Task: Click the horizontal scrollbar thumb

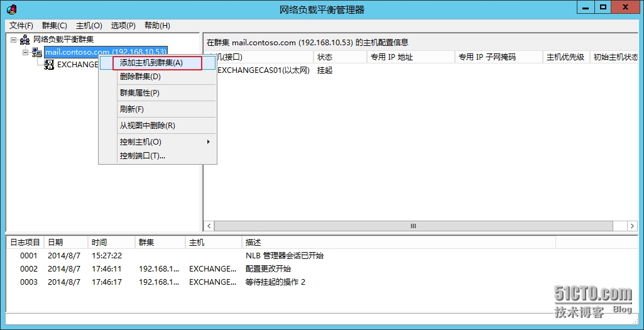Action: click(413, 226)
